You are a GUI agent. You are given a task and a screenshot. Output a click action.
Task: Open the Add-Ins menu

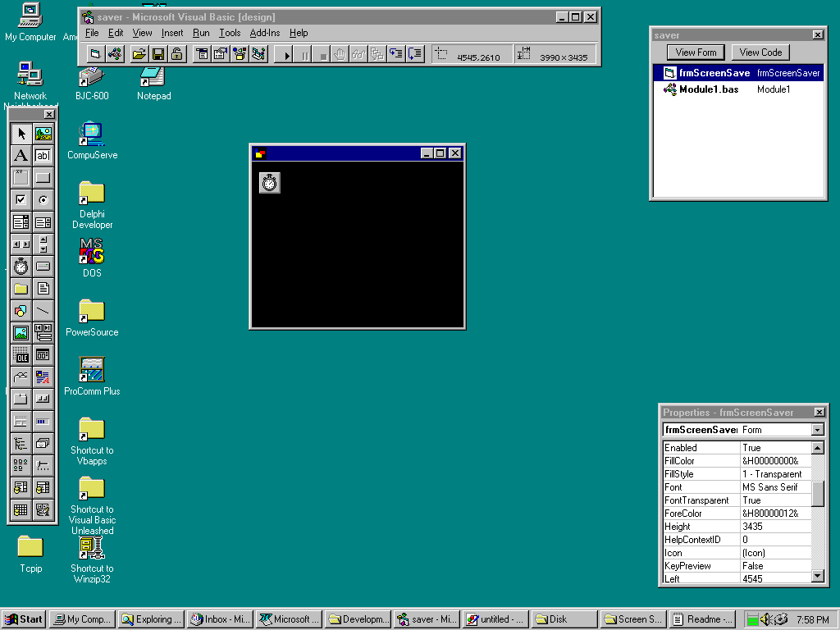264,33
